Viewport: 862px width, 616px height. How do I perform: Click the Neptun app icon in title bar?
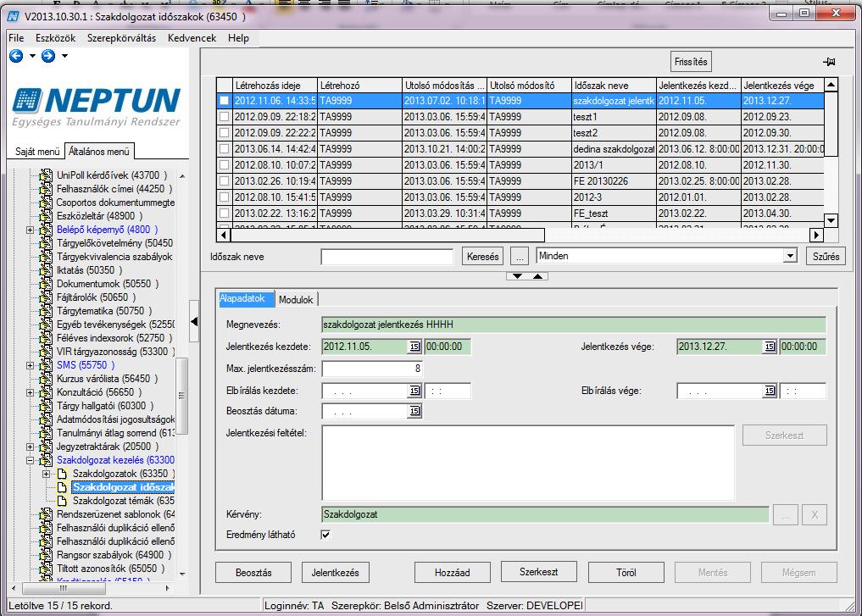tap(14, 16)
